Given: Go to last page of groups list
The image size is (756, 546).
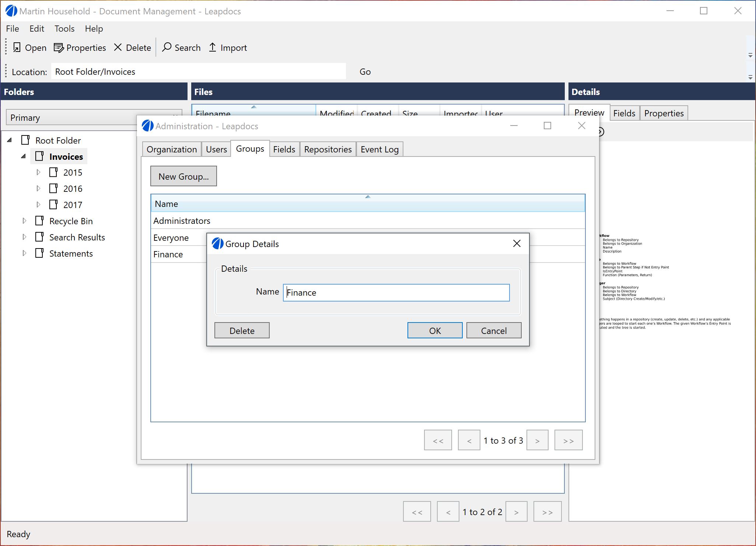Looking at the screenshot, I should (x=568, y=440).
